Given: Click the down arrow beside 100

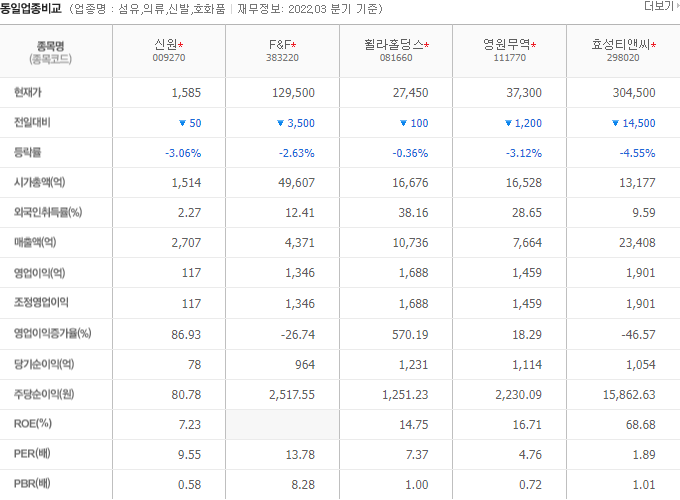Looking at the screenshot, I should [x=403, y=123].
